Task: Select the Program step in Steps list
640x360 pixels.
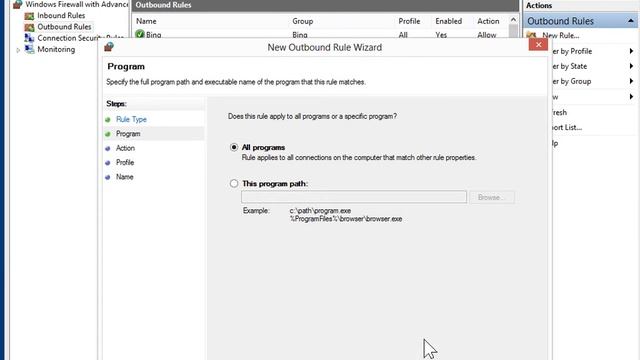Action: click(x=128, y=133)
